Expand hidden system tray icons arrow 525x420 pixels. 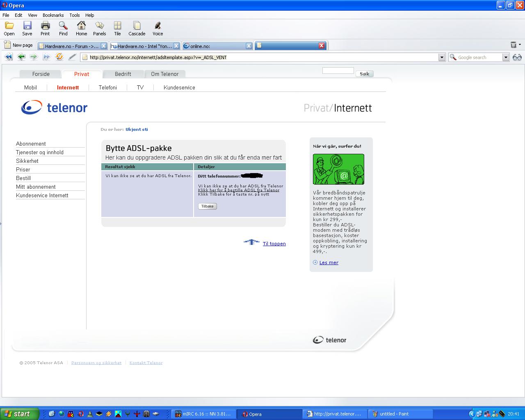pyautogui.click(x=472, y=414)
